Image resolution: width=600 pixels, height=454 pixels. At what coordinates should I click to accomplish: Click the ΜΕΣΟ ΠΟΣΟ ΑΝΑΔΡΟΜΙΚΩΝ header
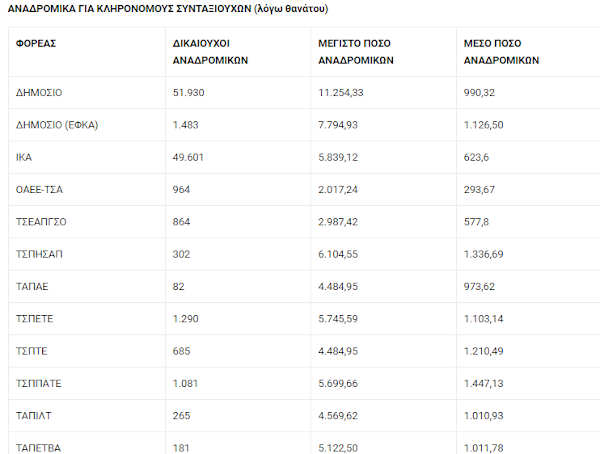coord(501,52)
